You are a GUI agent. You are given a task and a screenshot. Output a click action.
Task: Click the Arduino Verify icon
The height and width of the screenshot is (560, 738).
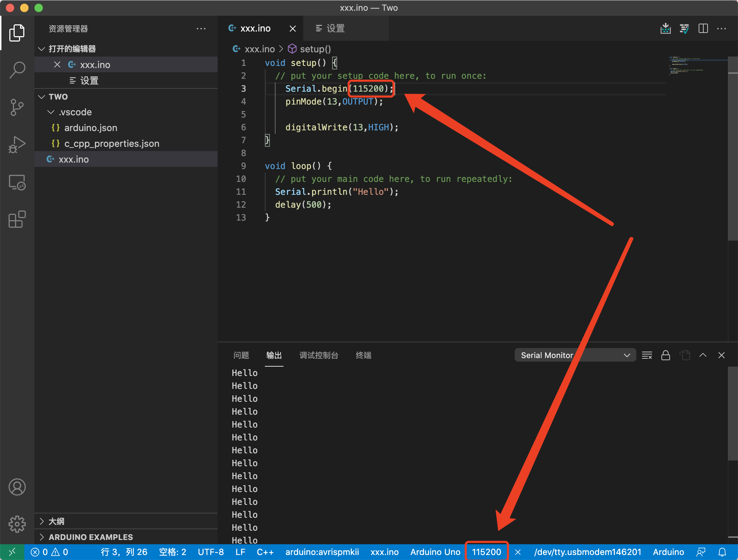point(684,28)
